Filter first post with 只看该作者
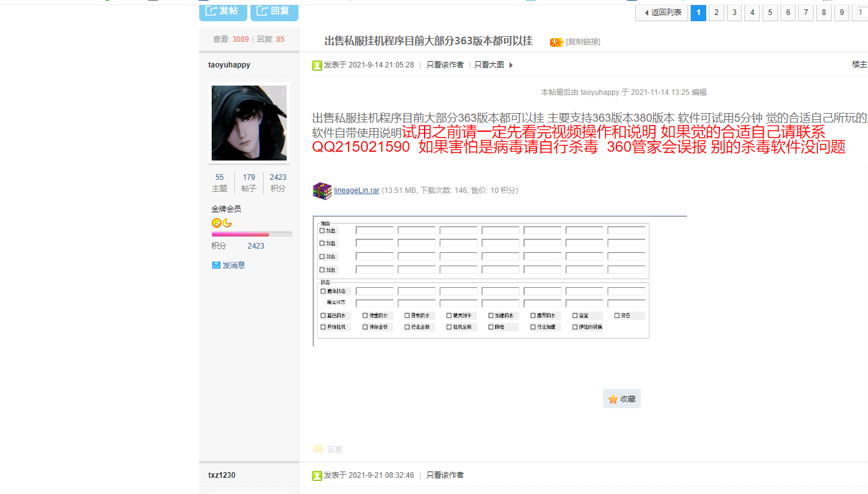The width and height of the screenshot is (868, 494). click(x=445, y=65)
